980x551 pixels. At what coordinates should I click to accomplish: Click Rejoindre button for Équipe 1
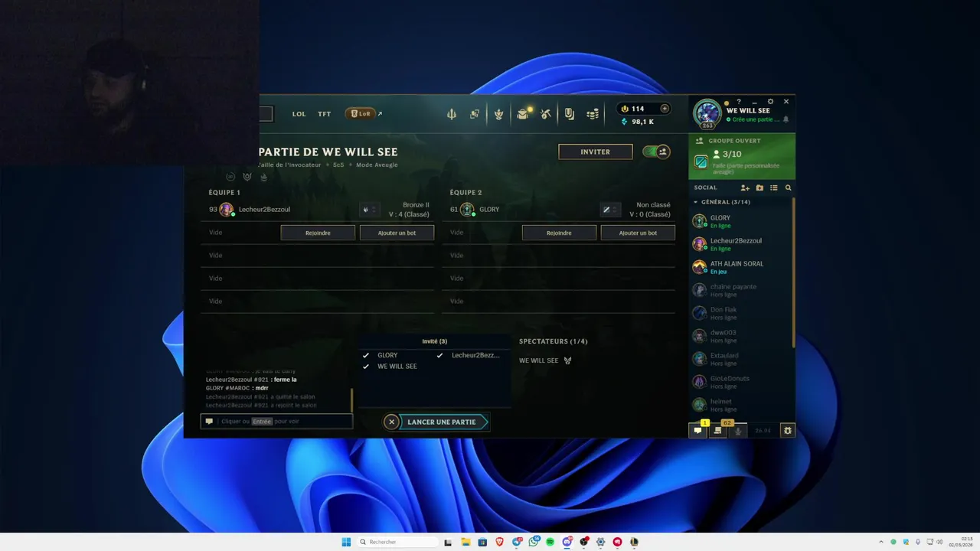click(318, 233)
